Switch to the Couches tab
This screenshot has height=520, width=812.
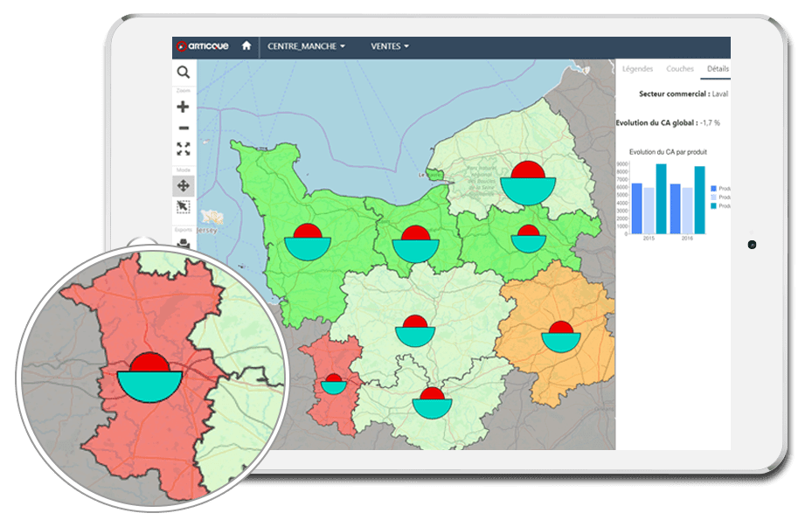[x=680, y=68]
